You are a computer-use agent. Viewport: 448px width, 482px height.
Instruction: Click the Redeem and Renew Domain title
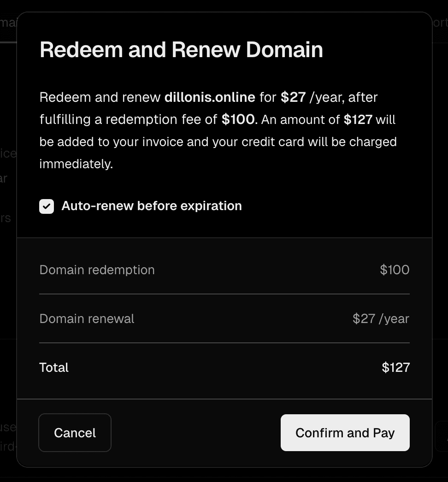[182, 49]
